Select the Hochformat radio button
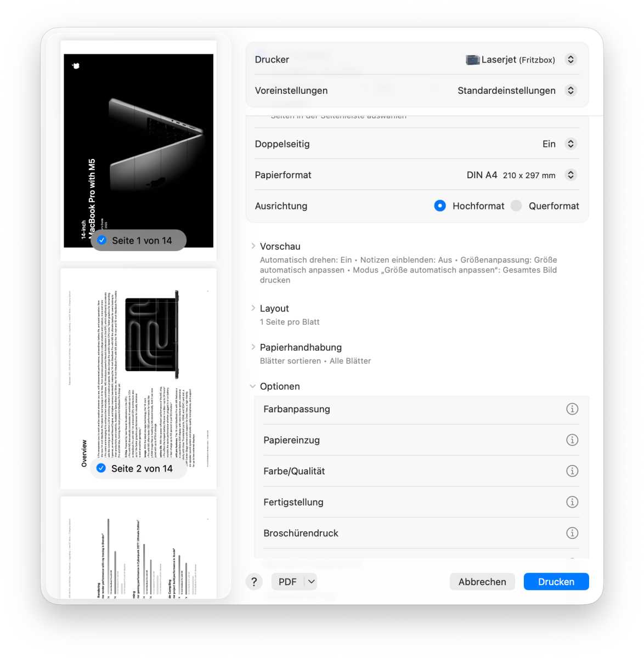 click(x=440, y=206)
